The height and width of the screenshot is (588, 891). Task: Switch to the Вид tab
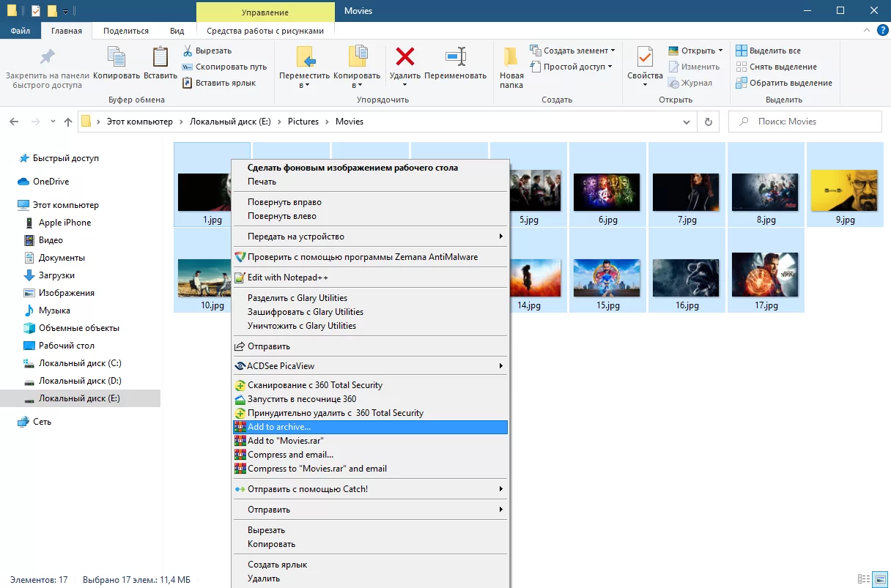(x=177, y=31)
